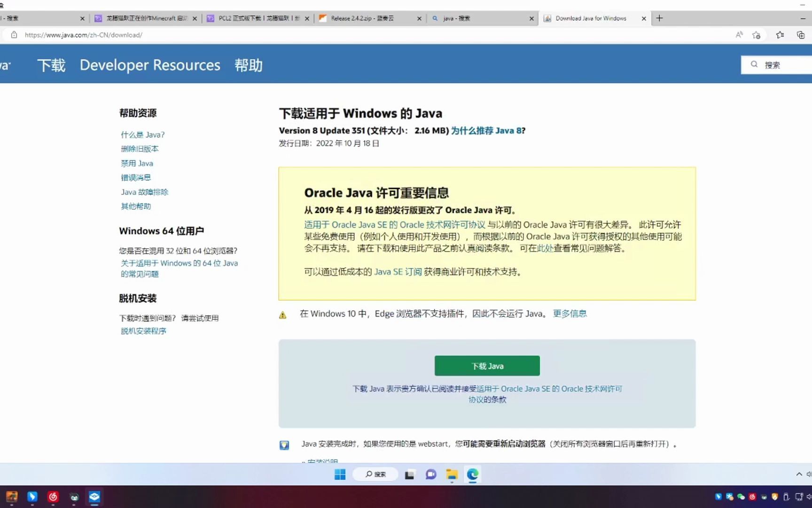Image resolution: width=812 pixels, height=508 pixels.
Task: Open the 更多信息 link
Action: [x=570, y=314]
